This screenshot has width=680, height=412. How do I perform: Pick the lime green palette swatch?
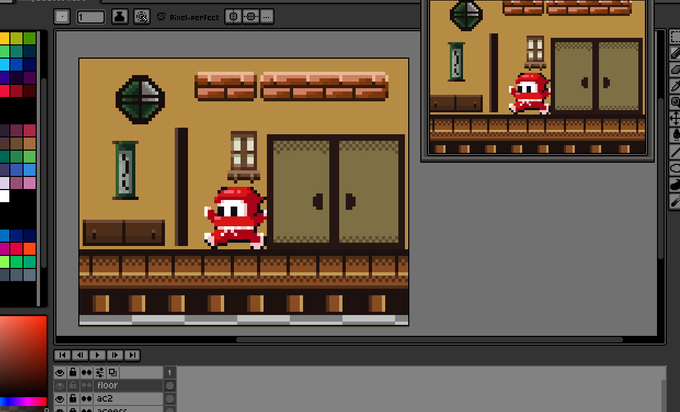[x=4, y=262]
